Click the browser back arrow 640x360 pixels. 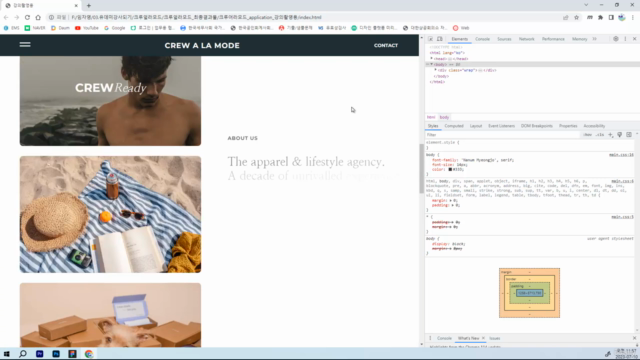pyautogui.click(x=6, y=17)
